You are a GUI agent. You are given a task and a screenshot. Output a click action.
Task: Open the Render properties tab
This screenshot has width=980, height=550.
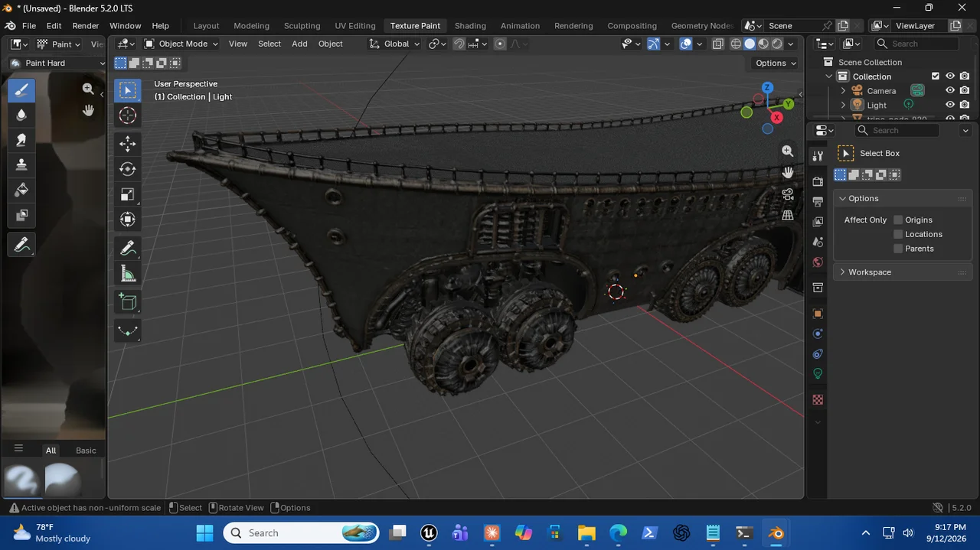point(818,181)
